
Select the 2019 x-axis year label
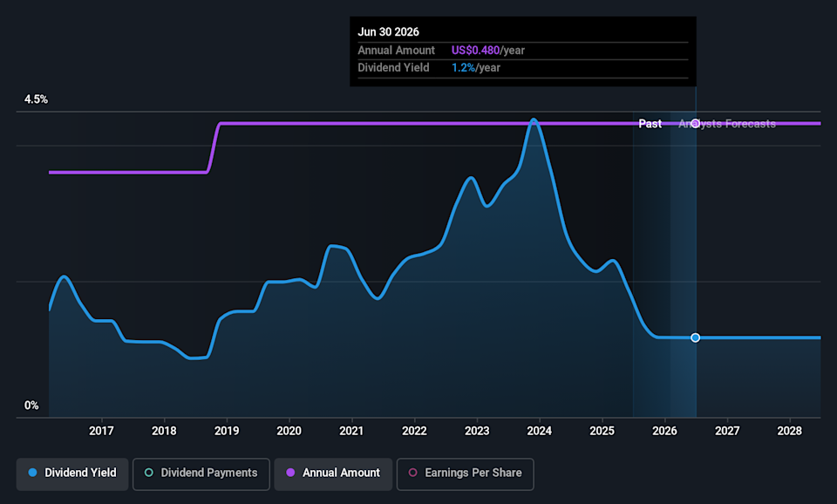click(227, 431)
